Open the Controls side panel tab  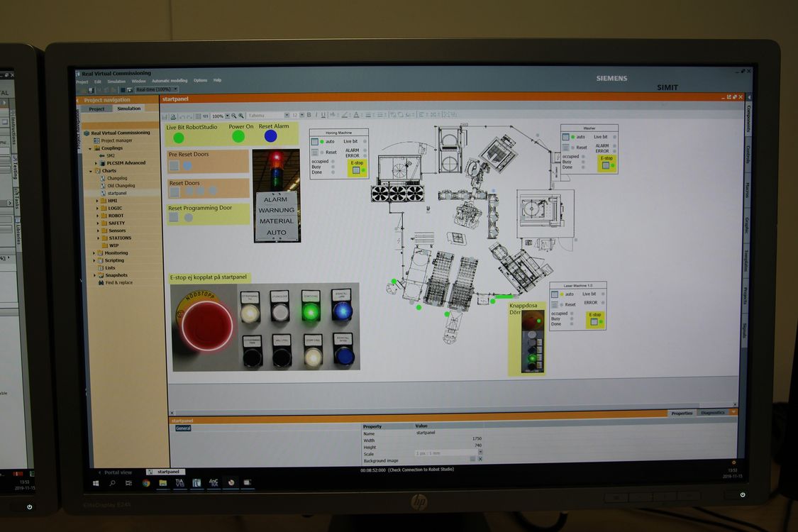[748, 155]
